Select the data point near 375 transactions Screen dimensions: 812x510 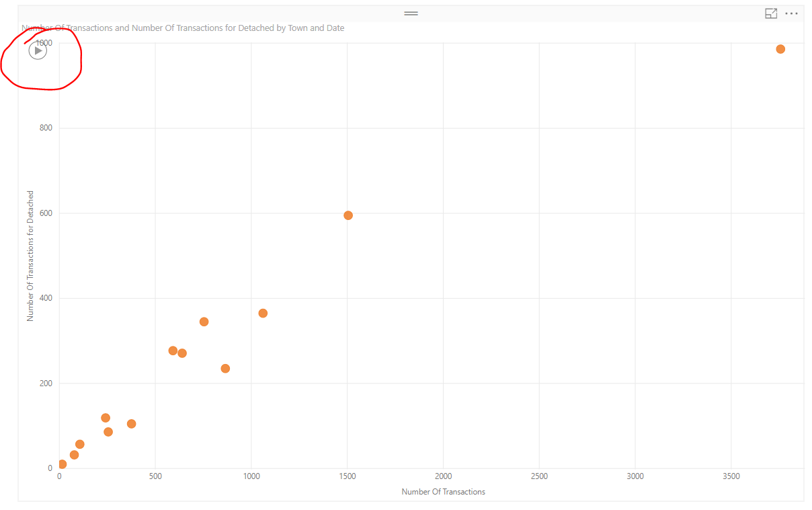click(132, 424)
